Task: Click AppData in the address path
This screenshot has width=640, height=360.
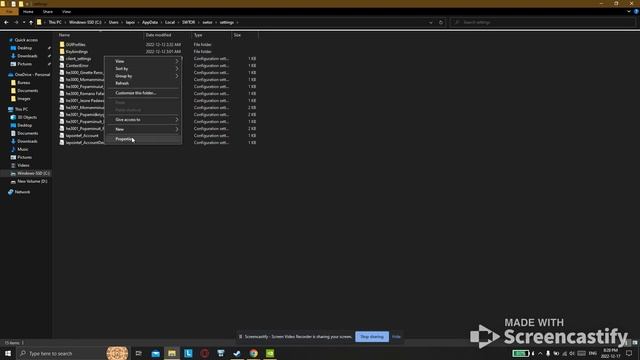Action: tap(150, 22)
